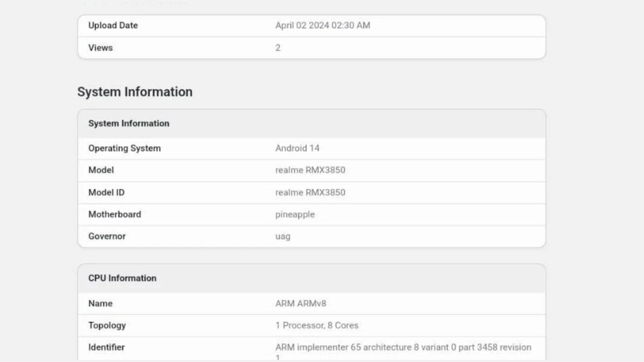Select the Model ID label
644x362 pixels.
pyautogui.click(x=106, y=193)
